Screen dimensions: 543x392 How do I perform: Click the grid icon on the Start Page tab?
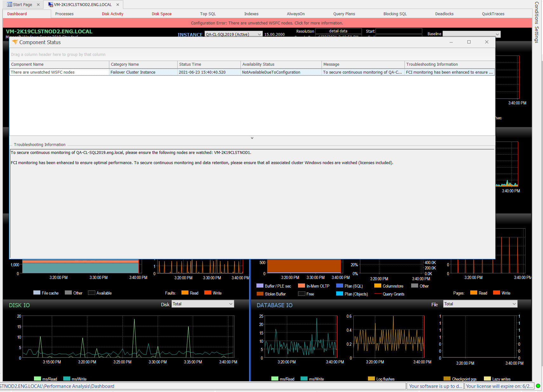[x=9, y=4]
